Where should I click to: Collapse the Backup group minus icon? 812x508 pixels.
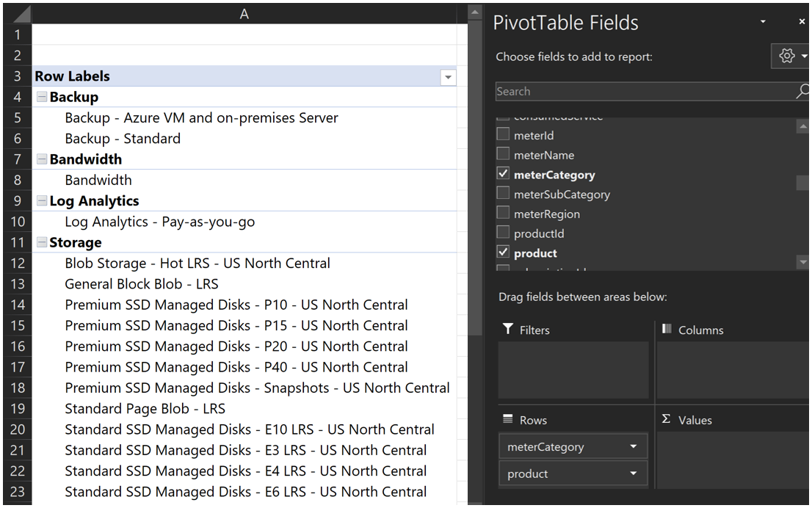coord(42,97)
